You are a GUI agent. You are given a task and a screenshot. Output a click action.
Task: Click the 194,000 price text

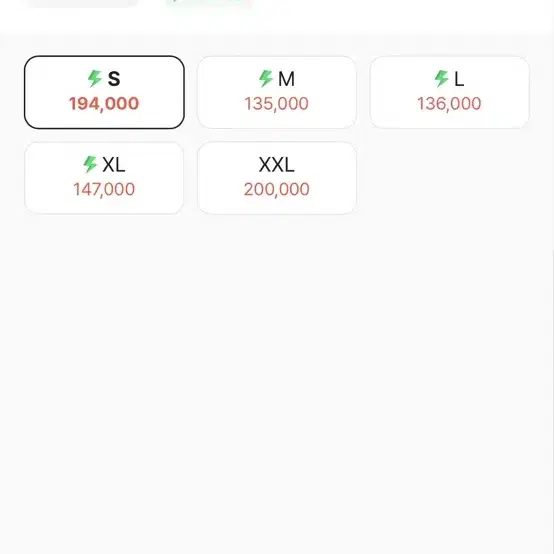[104, 104]
